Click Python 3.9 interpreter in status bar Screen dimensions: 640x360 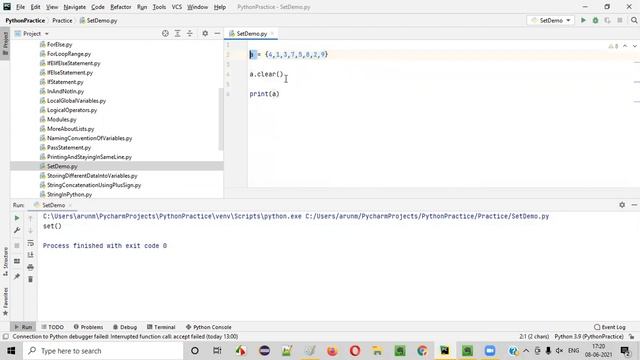(x=589, y=337)
